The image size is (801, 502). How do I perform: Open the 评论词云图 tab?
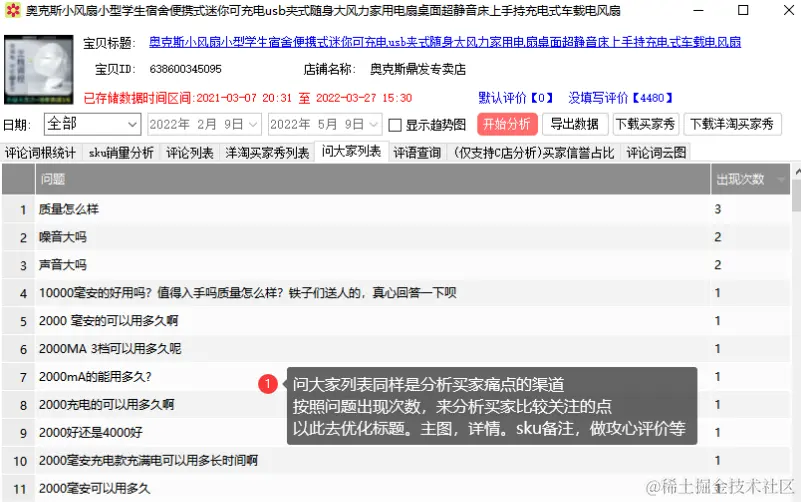pos(656,153)
